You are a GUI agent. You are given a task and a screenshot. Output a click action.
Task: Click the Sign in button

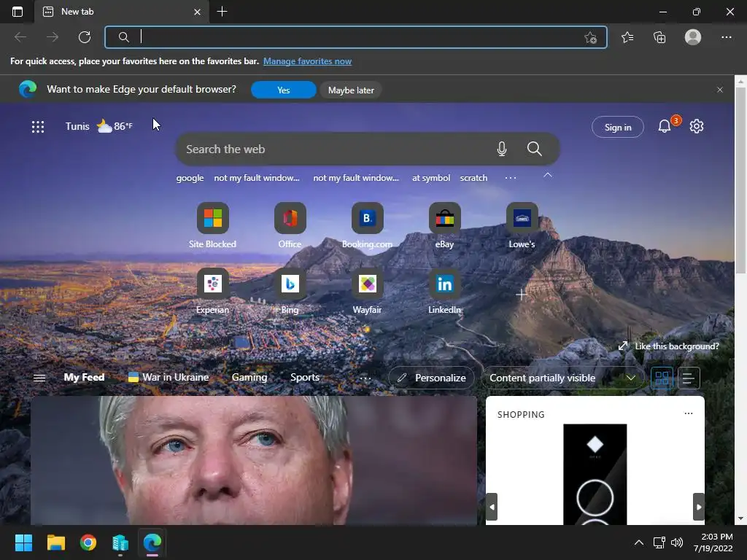click(x=618, y=127)
